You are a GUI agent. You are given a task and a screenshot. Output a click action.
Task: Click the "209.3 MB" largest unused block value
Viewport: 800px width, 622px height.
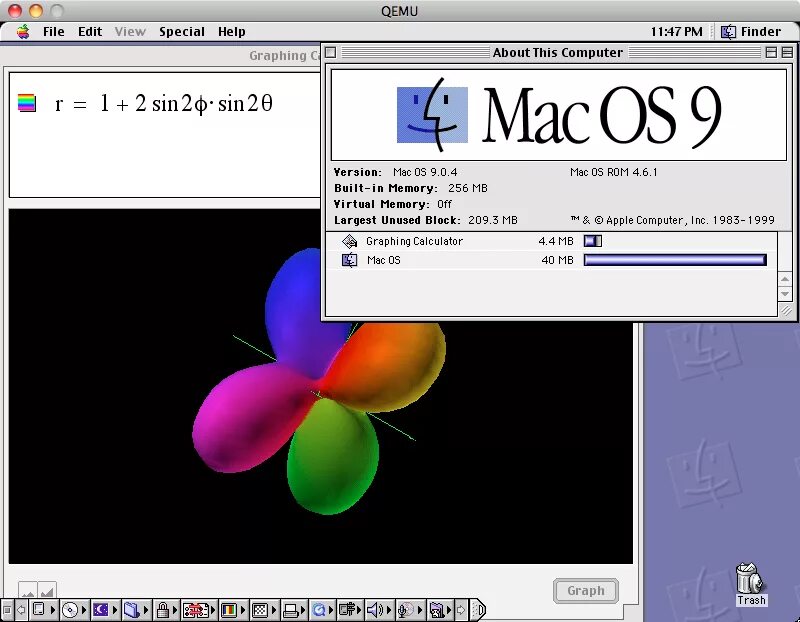[493, 220]
